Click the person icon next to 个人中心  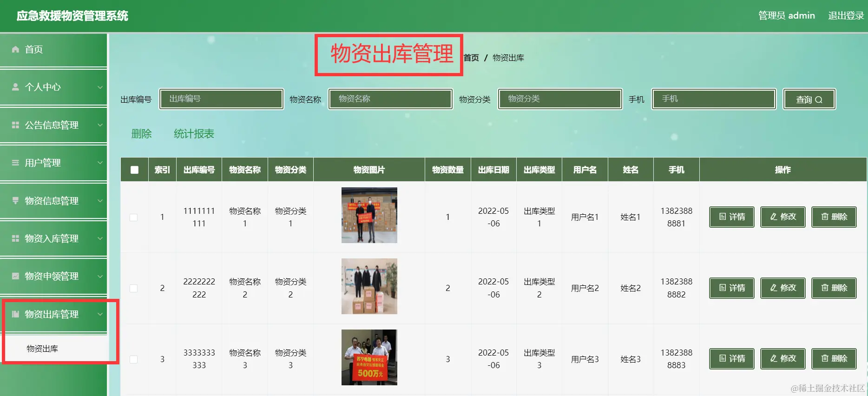(x=15, y=87)
